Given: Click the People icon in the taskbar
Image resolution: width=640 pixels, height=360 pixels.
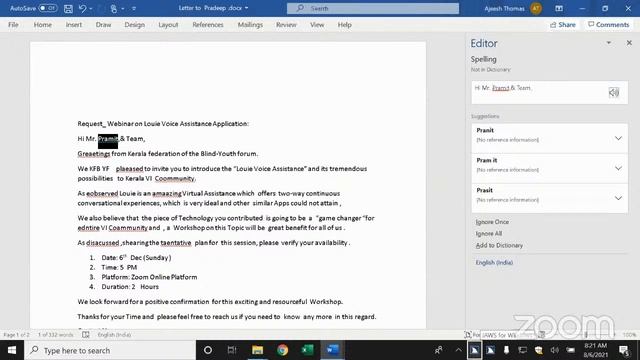Looking at the screenshot, I should [439, 350].
